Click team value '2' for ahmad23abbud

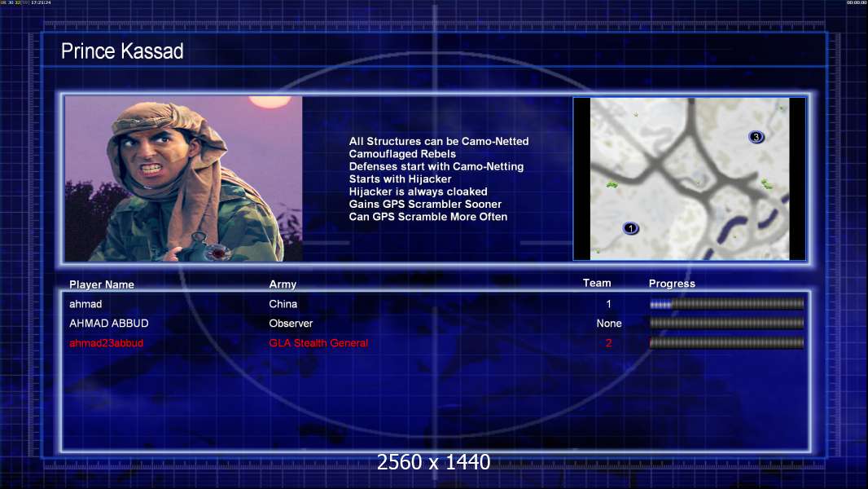pos(608,343)
